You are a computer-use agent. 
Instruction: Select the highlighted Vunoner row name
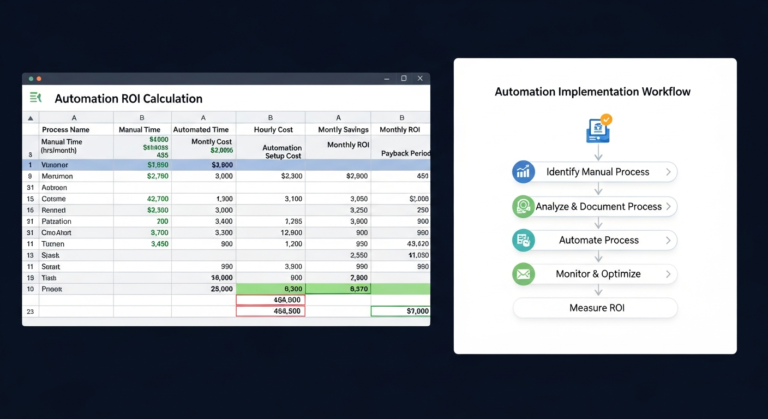(76, 165)
